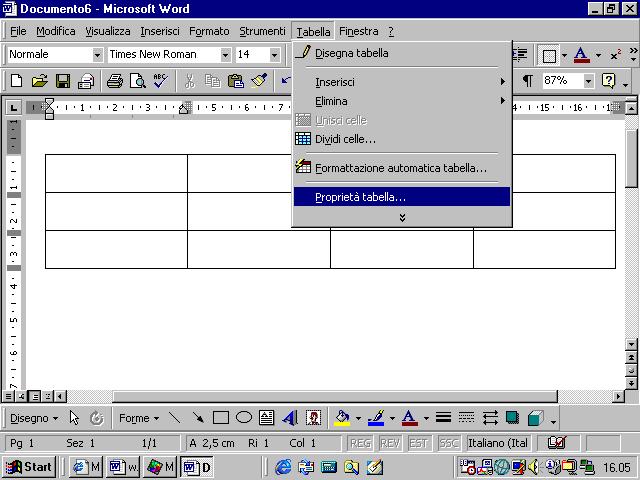Viewport: 640px width, 480px height.
Task: Open a file with the Open folder icon
Action: point(40,81)
